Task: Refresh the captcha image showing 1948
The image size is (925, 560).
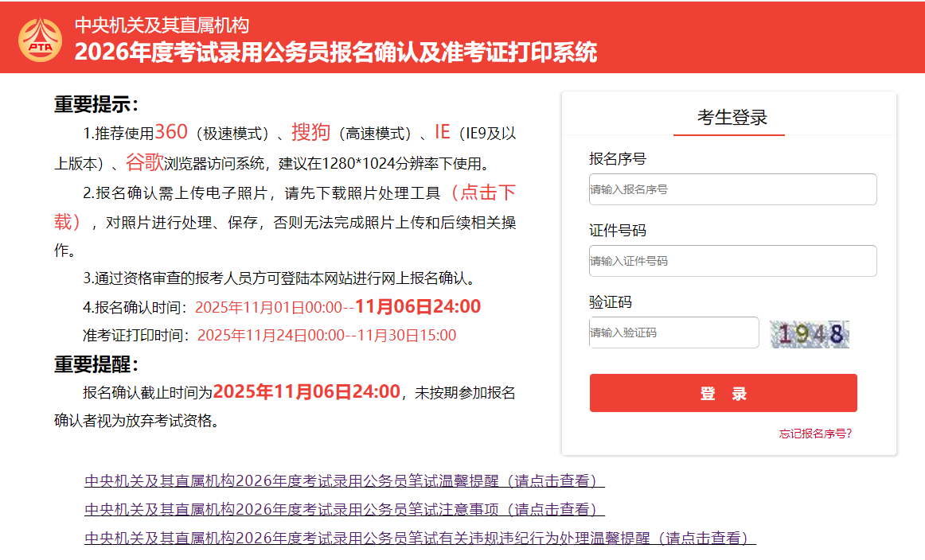Action: [810, 334]
